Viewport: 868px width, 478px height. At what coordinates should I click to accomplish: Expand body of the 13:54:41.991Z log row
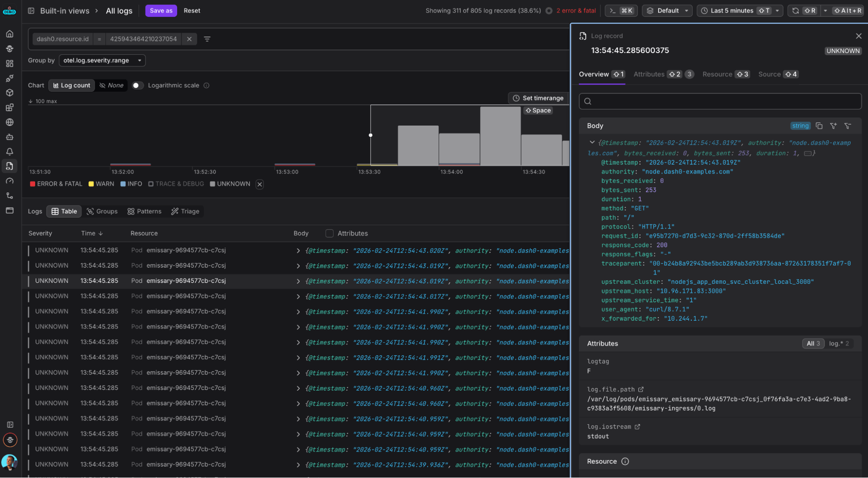click(x=298, y=358)
